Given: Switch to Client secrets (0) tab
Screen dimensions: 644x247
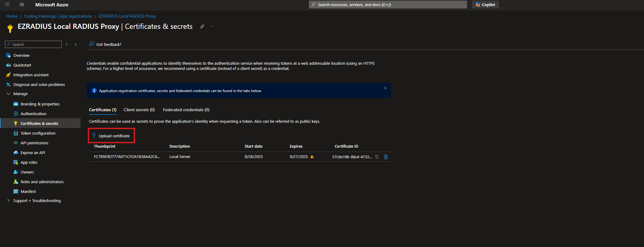Looking at the screenshot, I should tap(139, 110).
